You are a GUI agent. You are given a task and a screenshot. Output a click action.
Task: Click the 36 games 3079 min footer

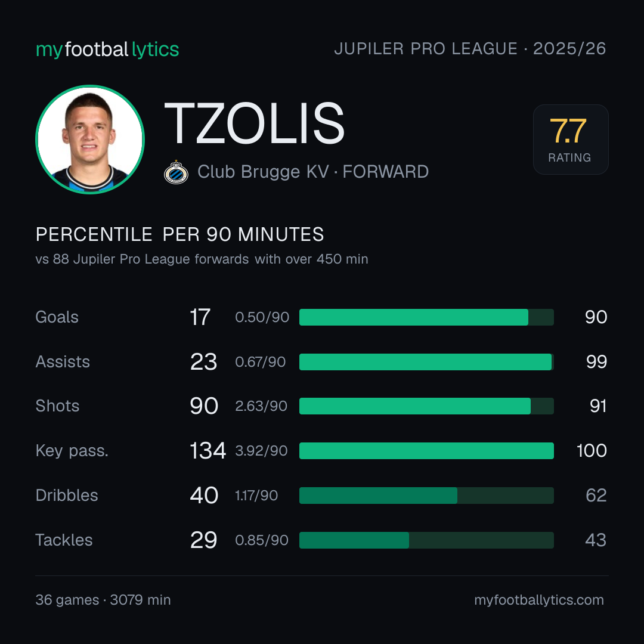(103, 600)
